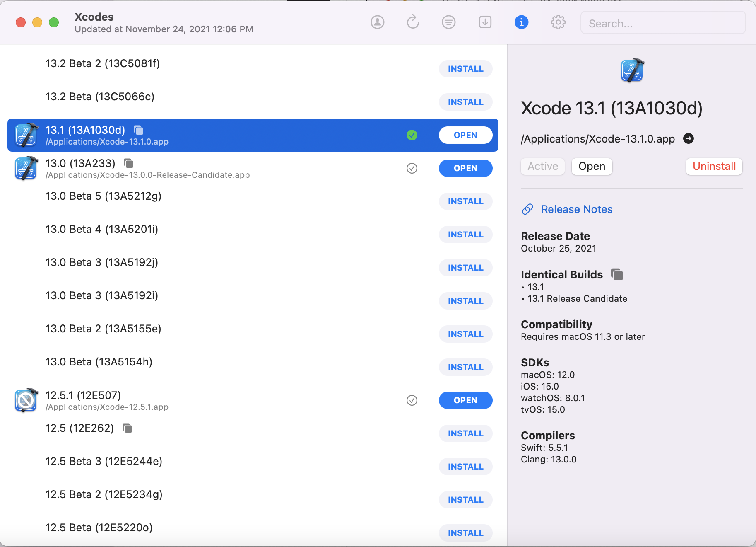Open the Release Notes link
756x547 pixels.
576,209
